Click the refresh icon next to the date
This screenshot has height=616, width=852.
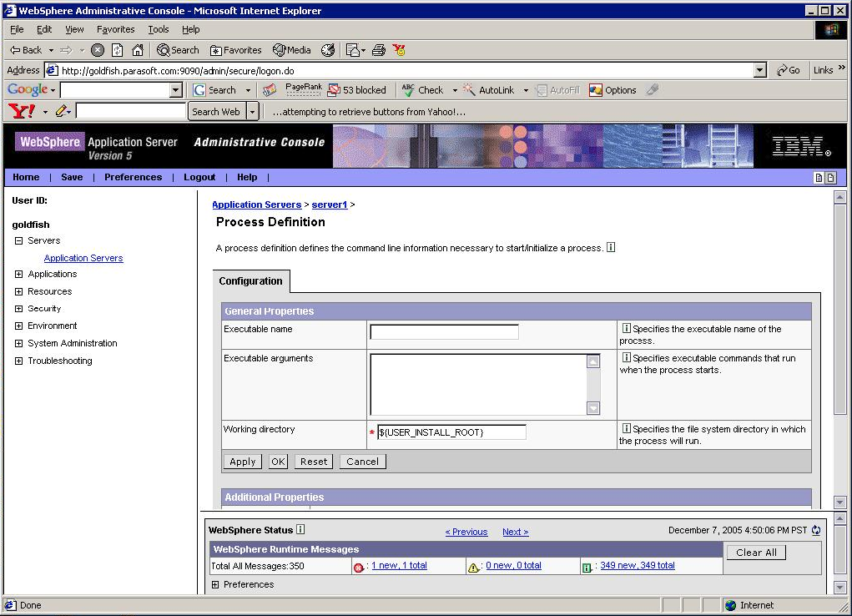point(816,530)
